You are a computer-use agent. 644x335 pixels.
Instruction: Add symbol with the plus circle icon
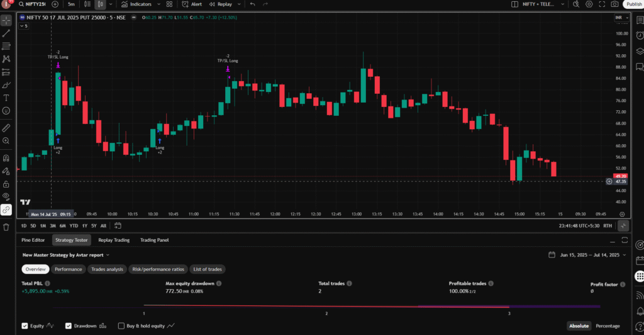pyautogui.click(x=55, y=4)
